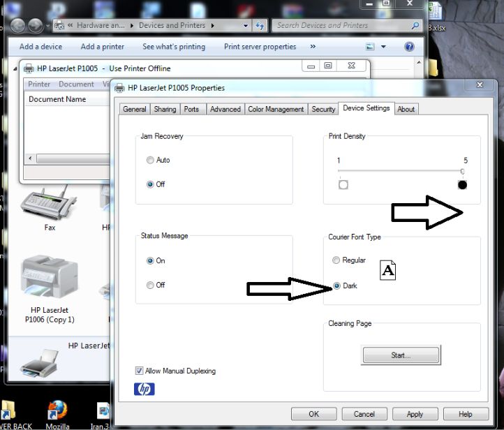Image resolution: width=504 pixels, height=430 pixels.
Task: Click the HP logo icon
Action: pyautogui.click(x=144, y=389)
